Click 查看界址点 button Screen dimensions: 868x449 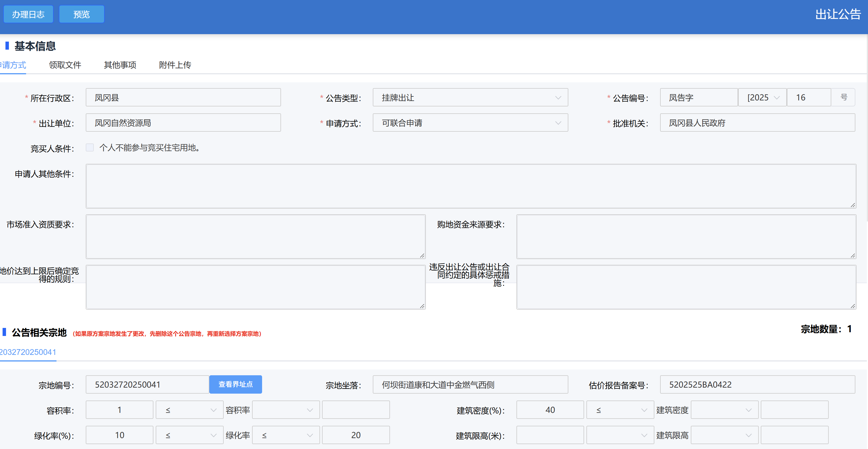(x=235, y=384)
